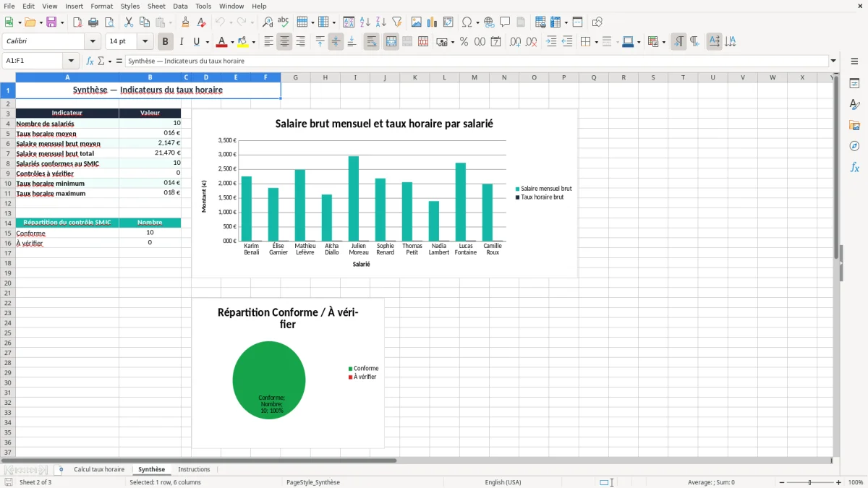This screenshot has width=868, height=488.
Task: Open Font Size dropdown arrow
Action: (x=145, y=42)
